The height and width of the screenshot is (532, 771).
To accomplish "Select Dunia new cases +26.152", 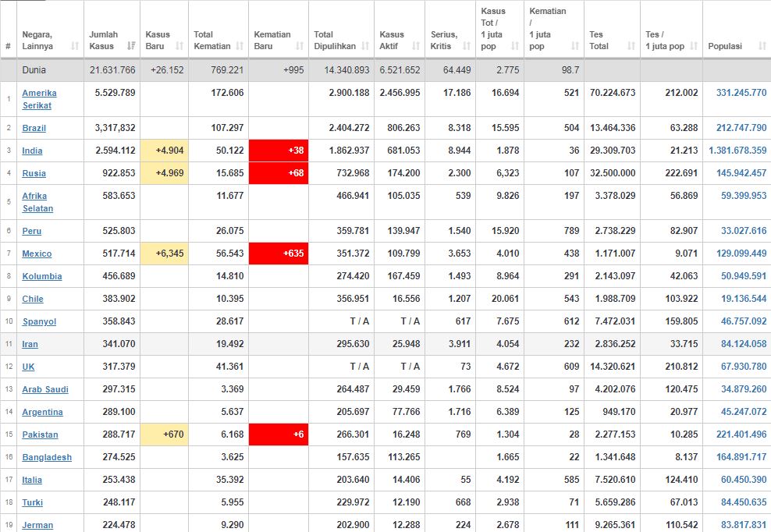I will 164,70.
